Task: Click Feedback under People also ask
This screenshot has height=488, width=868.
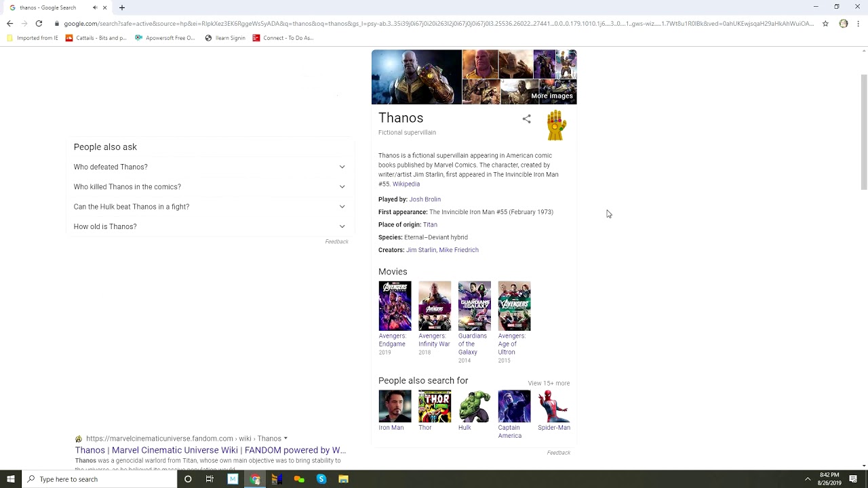Action: pyautogui.click(x=336, y=241)
